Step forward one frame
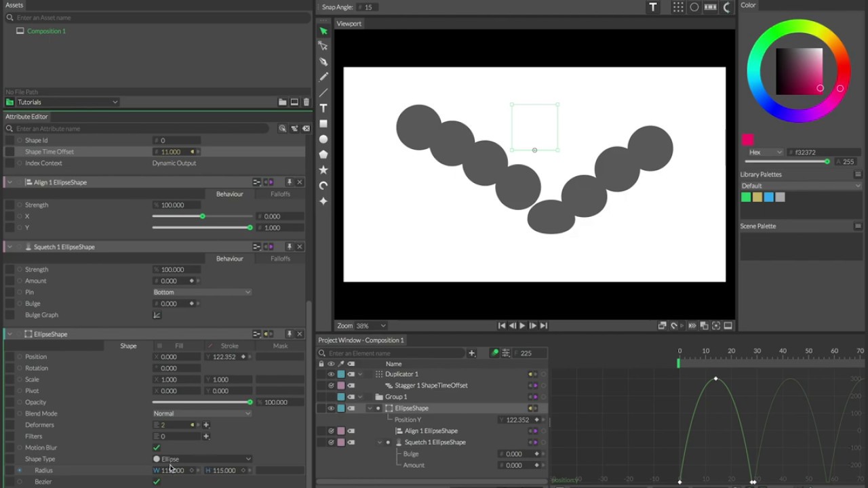Viewport: 868px width, 488px height. pyautogui.click(x=532, y=326)
